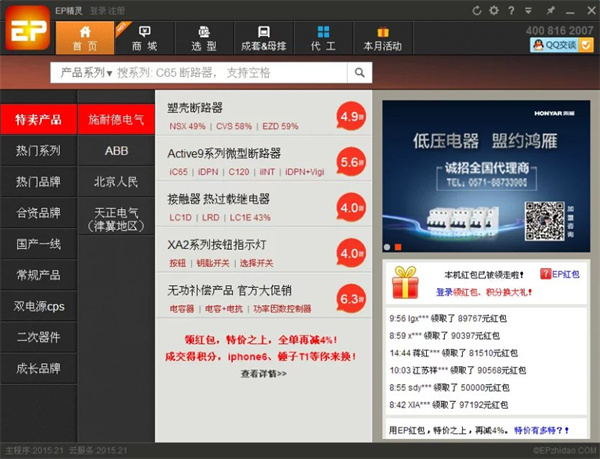Focus the product series search field
This screenshot has width=600, height=459.
tap(231, 72)
